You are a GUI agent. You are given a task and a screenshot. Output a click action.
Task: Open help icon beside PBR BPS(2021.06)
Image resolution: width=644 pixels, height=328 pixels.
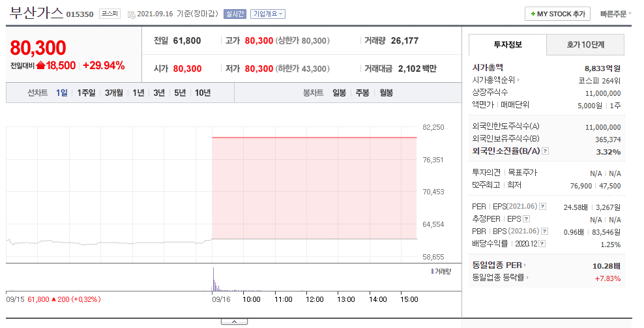click(x=545, y=231)
